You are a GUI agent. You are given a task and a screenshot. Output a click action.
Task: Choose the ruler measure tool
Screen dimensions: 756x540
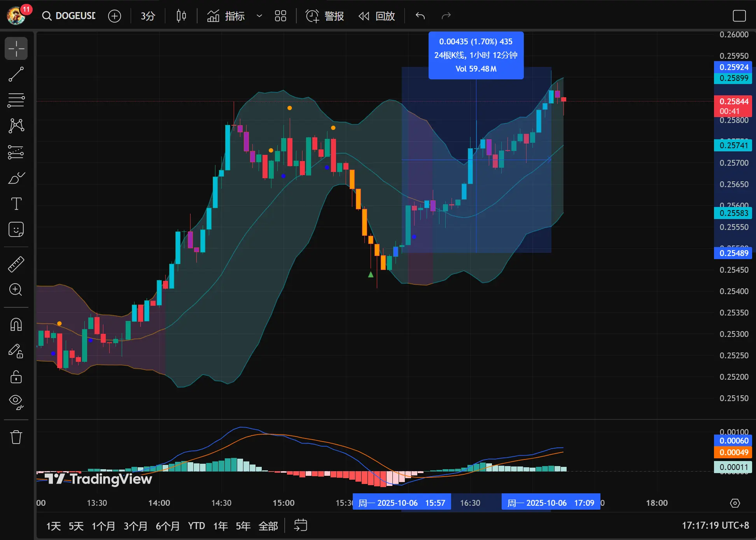point(16,264)
